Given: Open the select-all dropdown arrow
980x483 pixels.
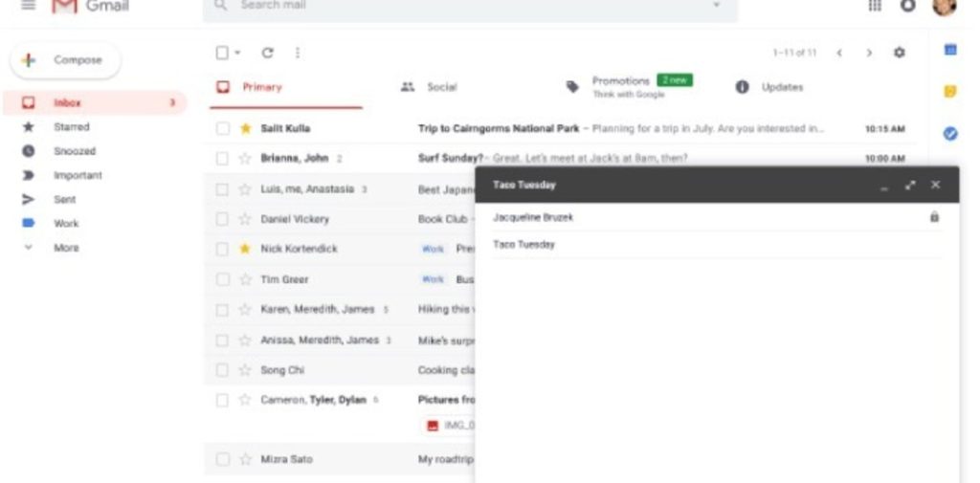Looking at the screenshot, I should pyautogui.click(x=237, y=54).
